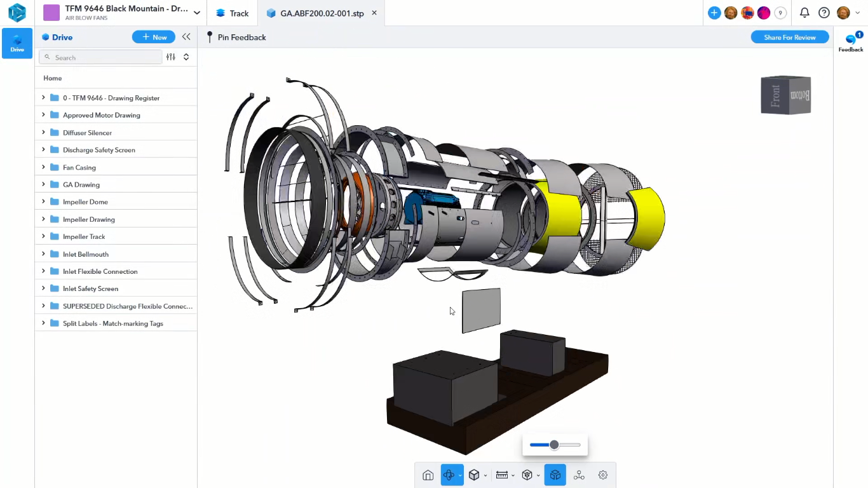Image resolution: width=868 pixels, height=488 pixels.
Task: Open the model structure tree icon
Action: click(579, 475)
